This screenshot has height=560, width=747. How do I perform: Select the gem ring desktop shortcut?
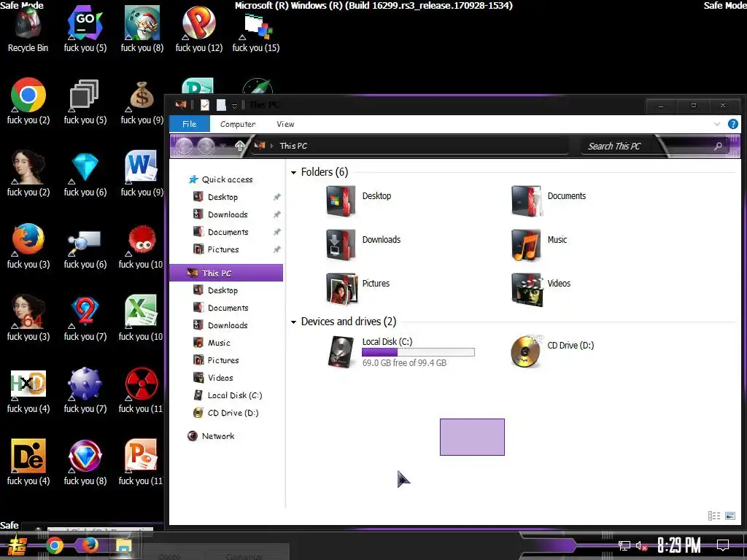(85, 462)
